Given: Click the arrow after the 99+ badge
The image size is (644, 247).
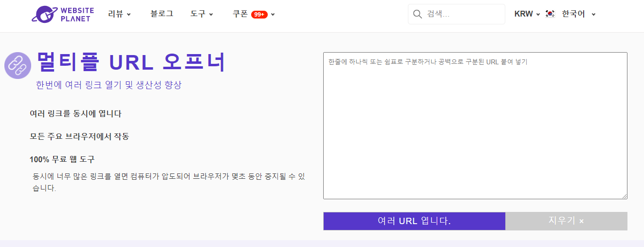Looking at the screenshot, I should pyautogui.click(x=273, y=15).
